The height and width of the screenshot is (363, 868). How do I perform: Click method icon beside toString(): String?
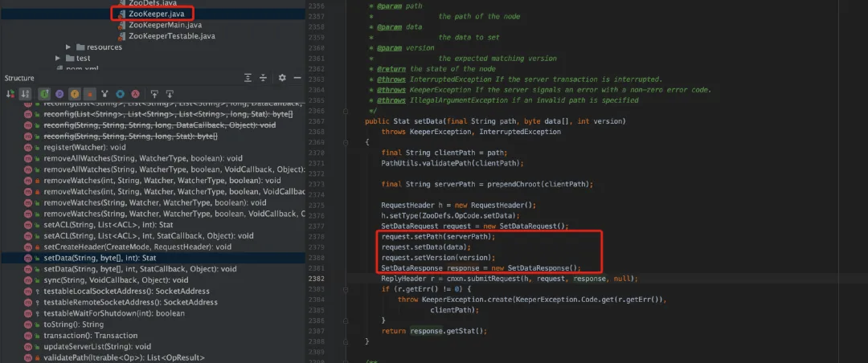click(x=28, y=324)
